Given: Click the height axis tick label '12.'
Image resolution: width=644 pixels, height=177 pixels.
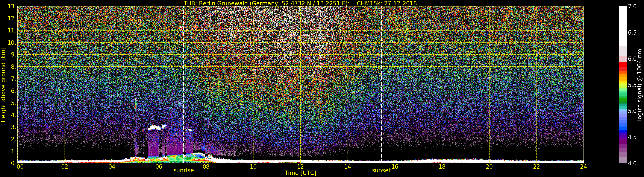Looking at the screenshot, I should [x=12, y=18].
